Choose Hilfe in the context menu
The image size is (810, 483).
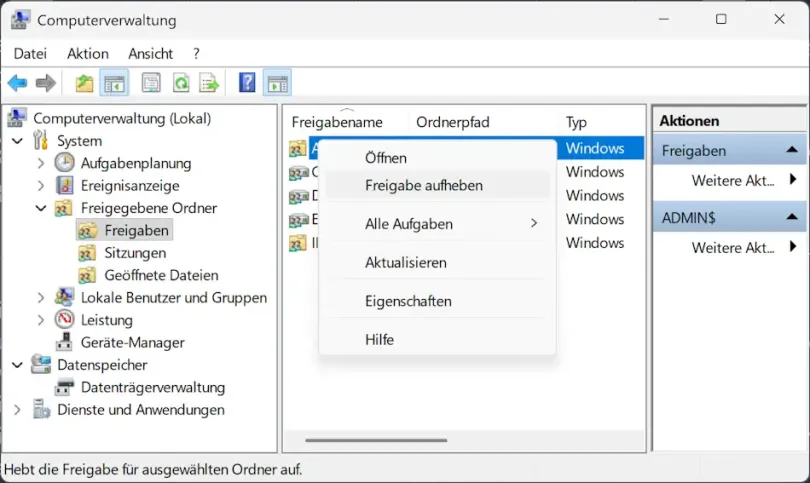click(437, 339)
